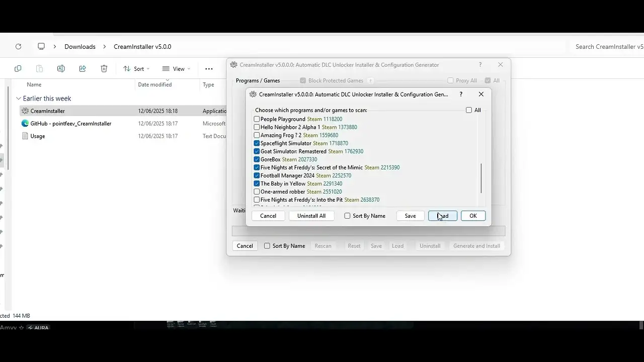Click the This PC monitor icon in address bar

[x=41, y=47]
